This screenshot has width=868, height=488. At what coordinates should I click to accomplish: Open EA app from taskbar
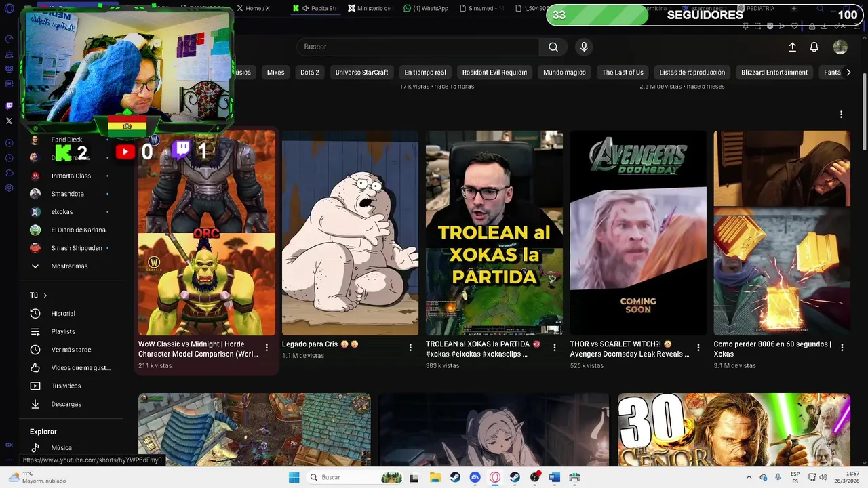pos(475,477)
